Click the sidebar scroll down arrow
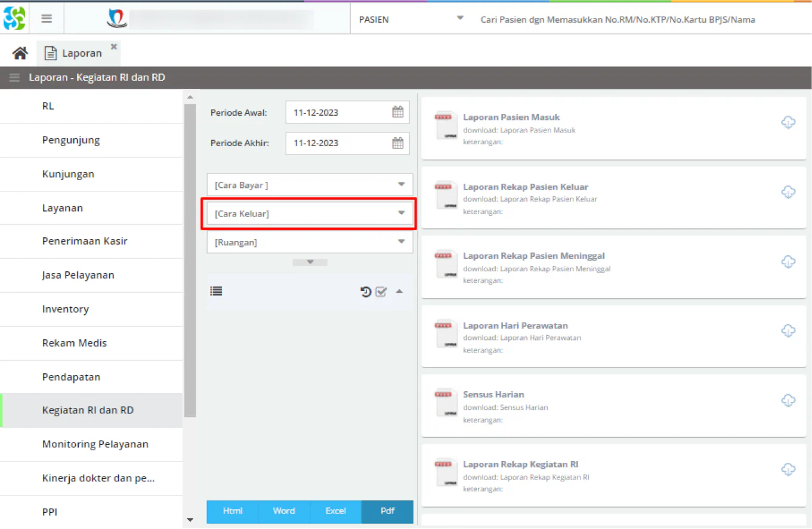Viewport: 812px width, 529px height. coord(190,520)
